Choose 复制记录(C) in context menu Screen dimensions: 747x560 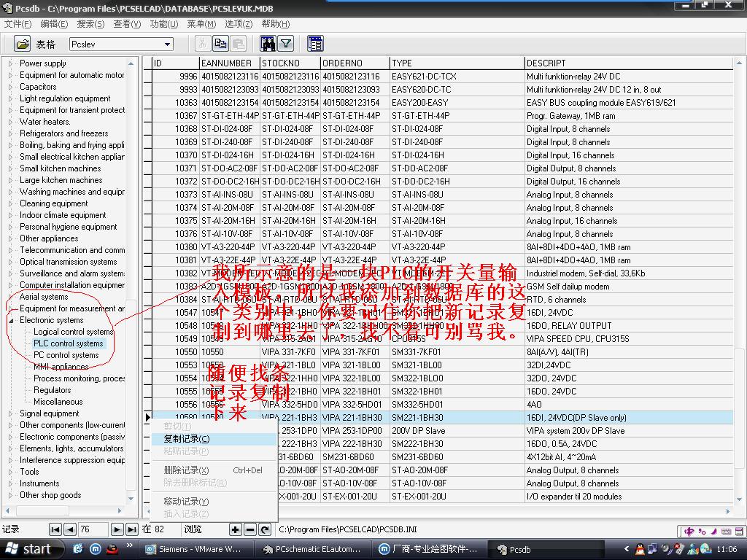pos(214,439)
